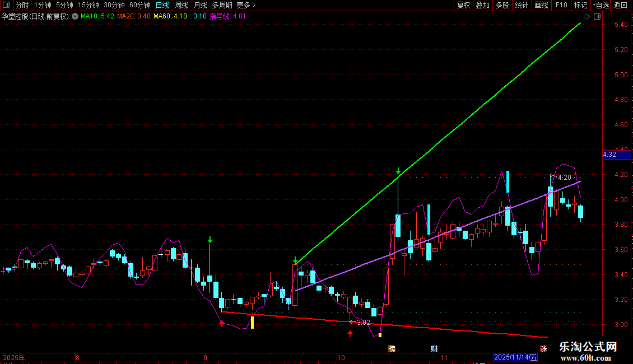Click the 榜 marker at chart bottom
Viewport: 633px width, 364px height.
[x=392, y=349]
